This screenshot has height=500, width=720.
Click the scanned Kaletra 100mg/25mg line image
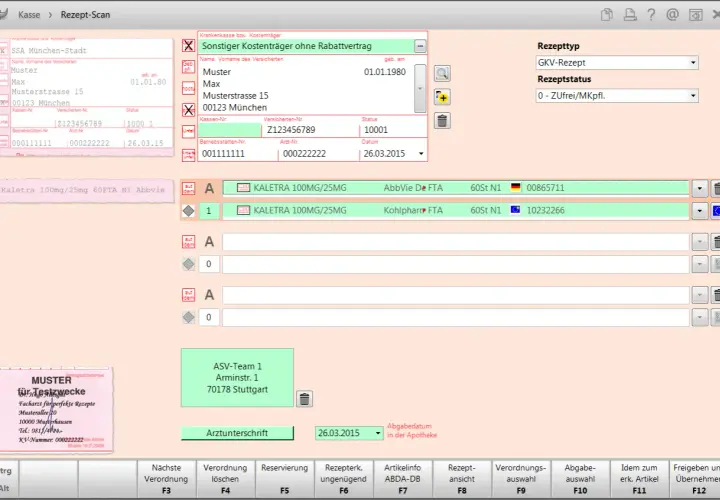pos(86,190)
